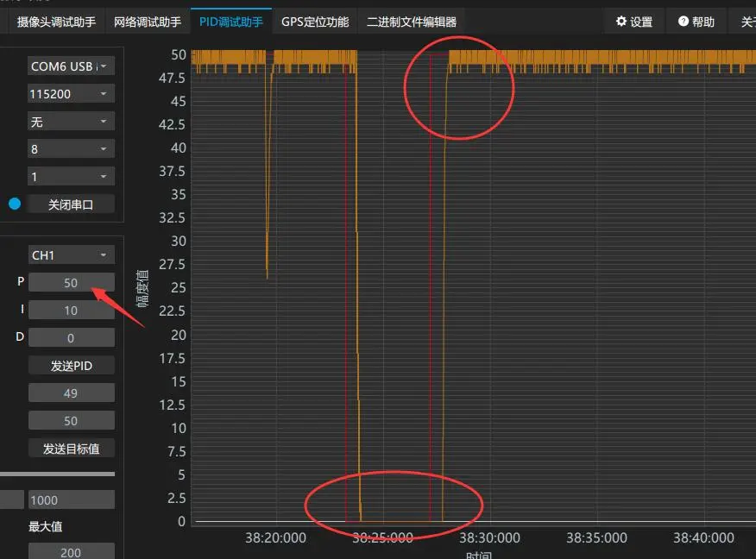Click the I value field showing 10
Screen dimensions: 756x559
pyautogui.click(x=71, y=311)
